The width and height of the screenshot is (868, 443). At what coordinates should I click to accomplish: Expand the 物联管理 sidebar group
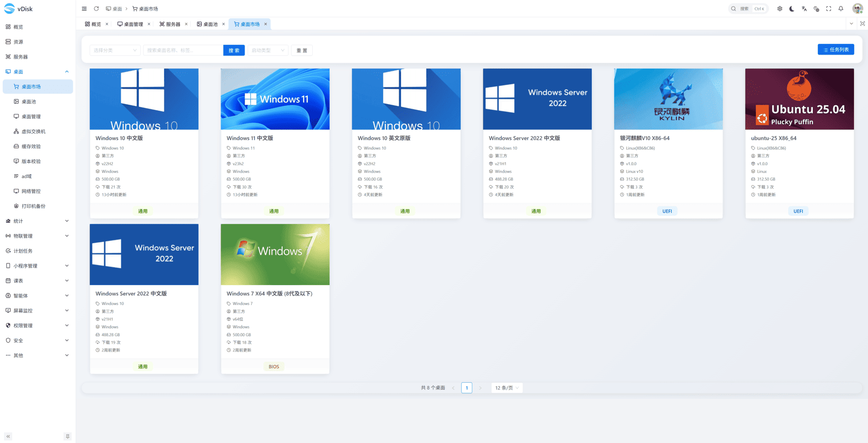coord(38,236)
